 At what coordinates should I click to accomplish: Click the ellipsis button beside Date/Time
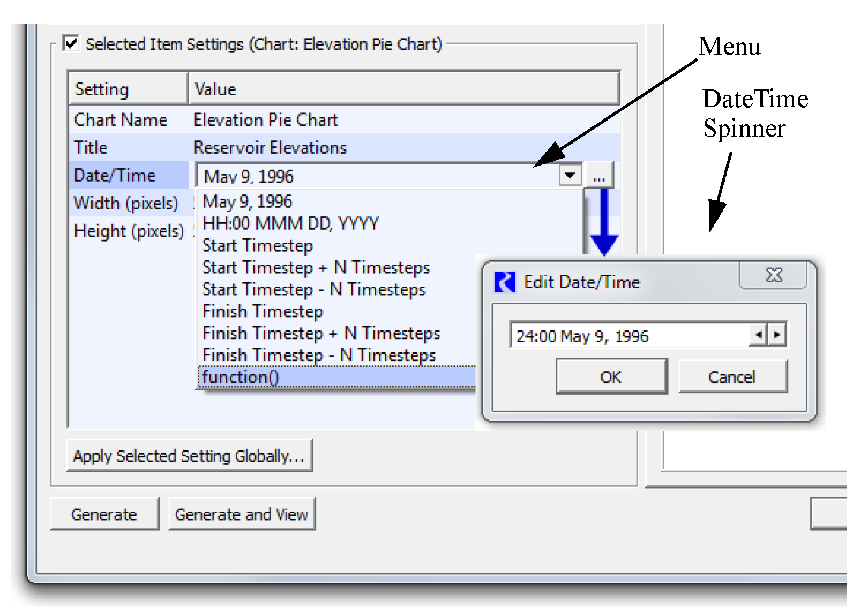pos(600,176)
